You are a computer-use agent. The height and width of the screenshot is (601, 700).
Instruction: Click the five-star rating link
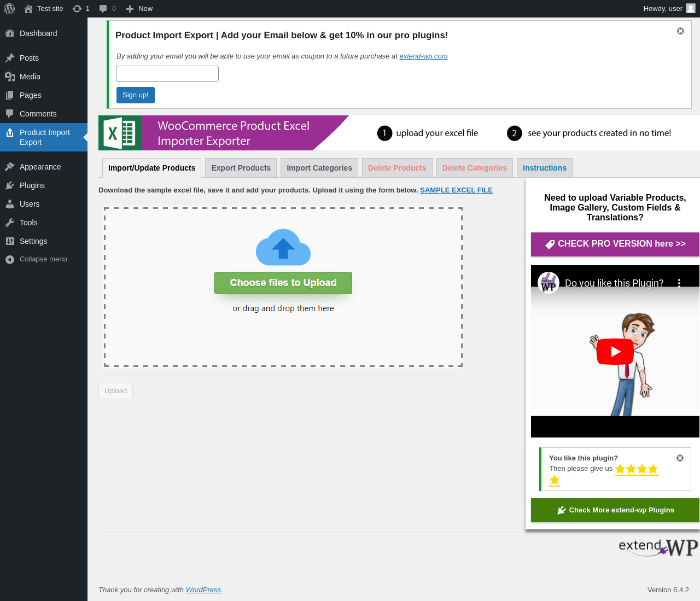click(x=636, y=469)
